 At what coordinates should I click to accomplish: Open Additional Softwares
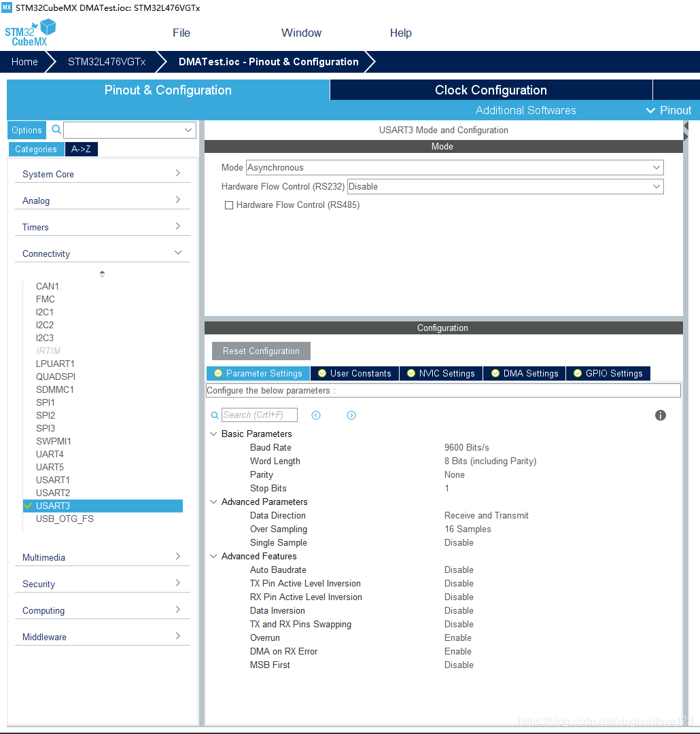(x=526, y=110)
